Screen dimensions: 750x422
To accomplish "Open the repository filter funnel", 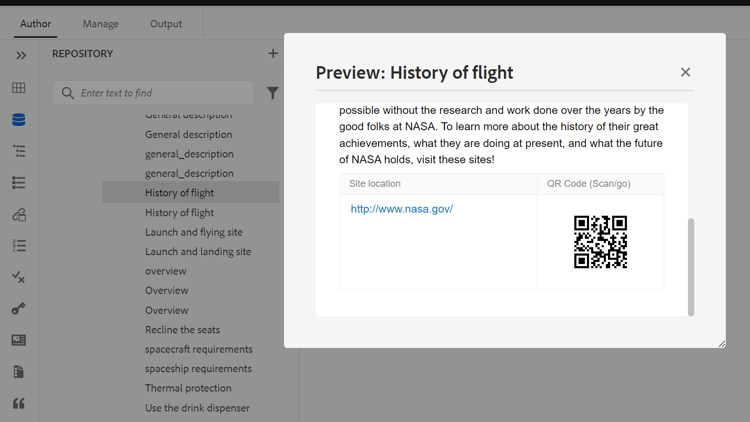I will coord(272,93).
